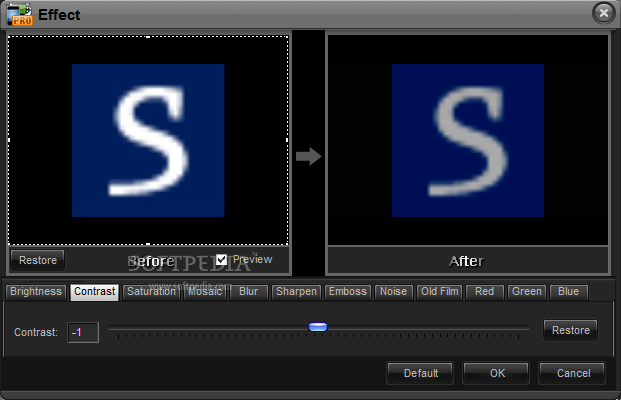Open the Emboss tab
The height and width of the screenshot is (400, 621).
pyautogui.click(x=348, y=292)
